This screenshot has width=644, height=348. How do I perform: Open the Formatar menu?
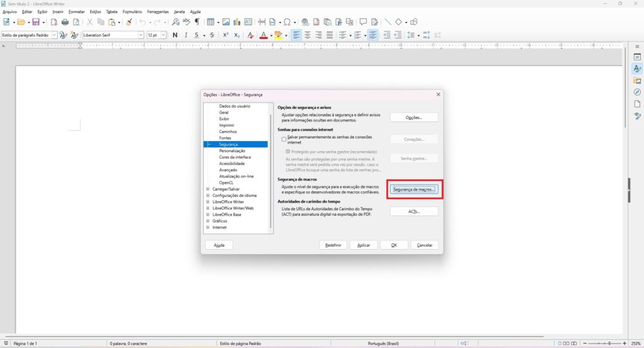tap(76, 11)
